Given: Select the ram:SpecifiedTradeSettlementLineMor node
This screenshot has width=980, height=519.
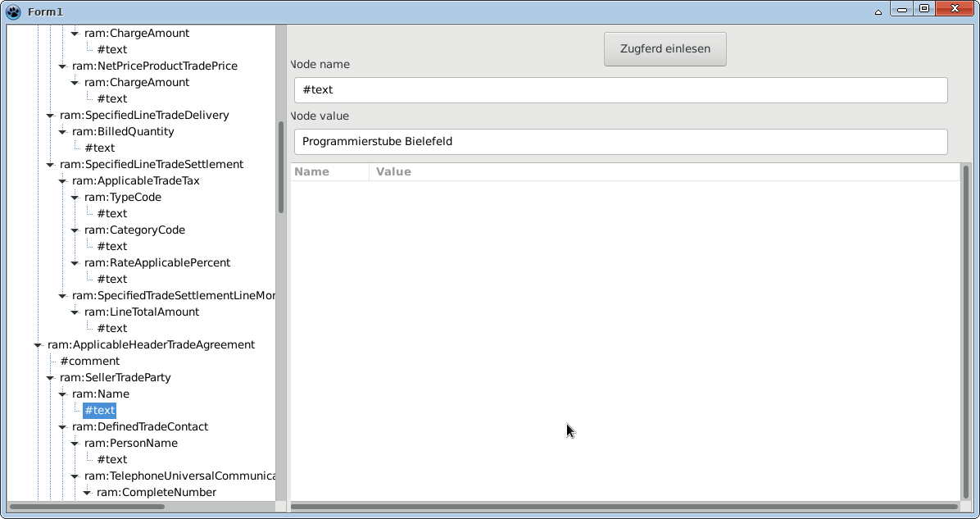Looking at the screenshot, I should (173, 295).
